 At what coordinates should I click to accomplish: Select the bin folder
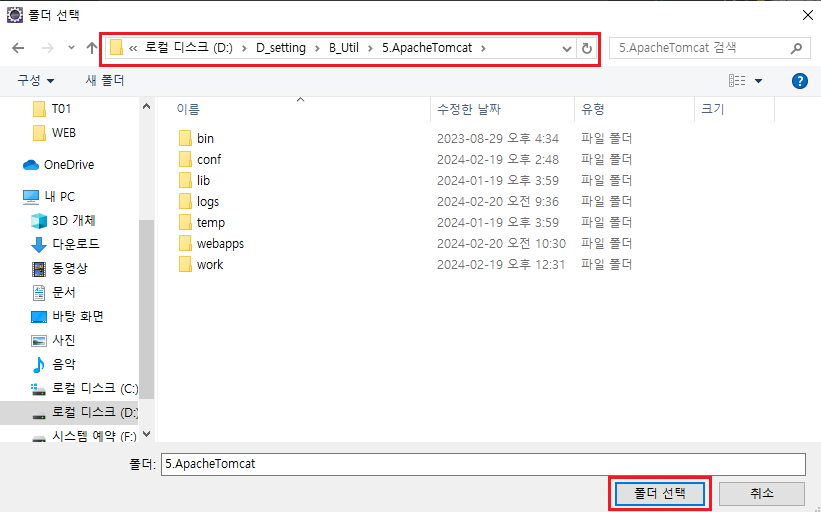point(196,139)
